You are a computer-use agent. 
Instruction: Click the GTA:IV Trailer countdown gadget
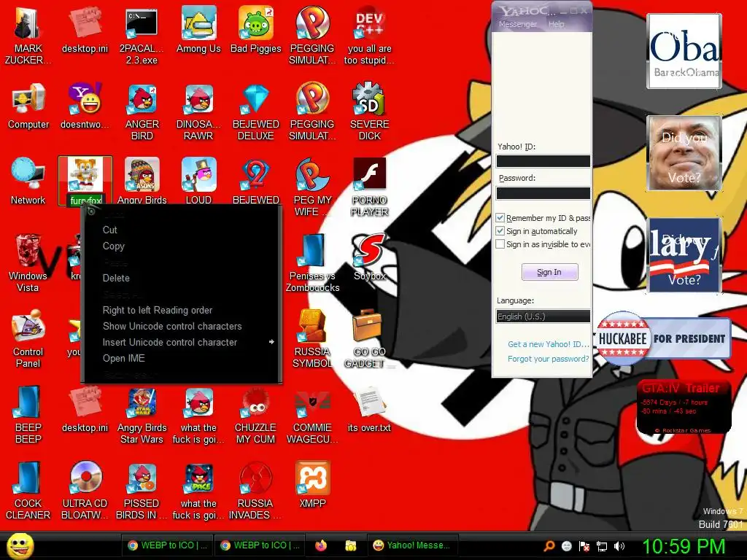pos(684,407)
